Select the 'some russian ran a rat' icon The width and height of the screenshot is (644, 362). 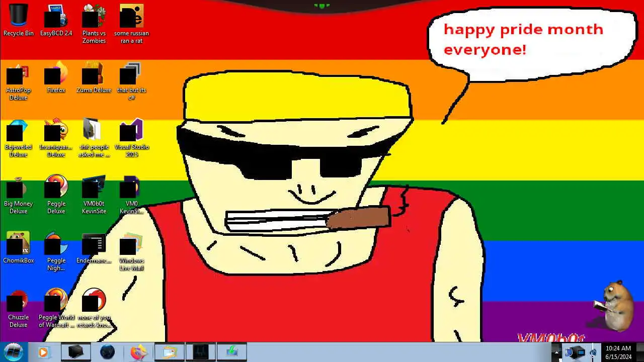(x=131, y=24)
